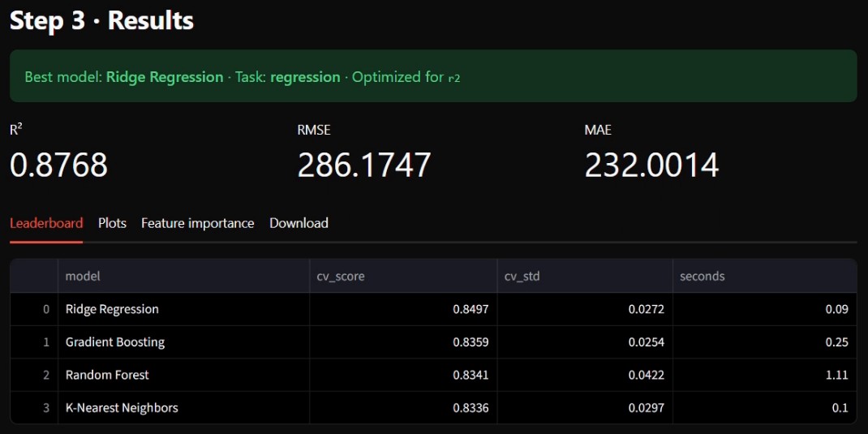Click seconds value 0.25

[x=765, y=342]
